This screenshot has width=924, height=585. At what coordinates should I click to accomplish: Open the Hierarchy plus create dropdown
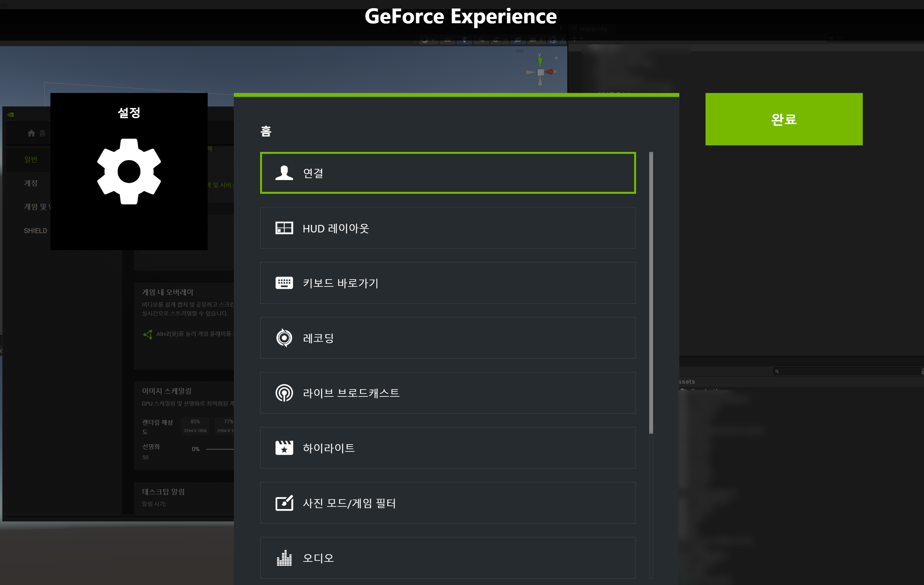577,38
